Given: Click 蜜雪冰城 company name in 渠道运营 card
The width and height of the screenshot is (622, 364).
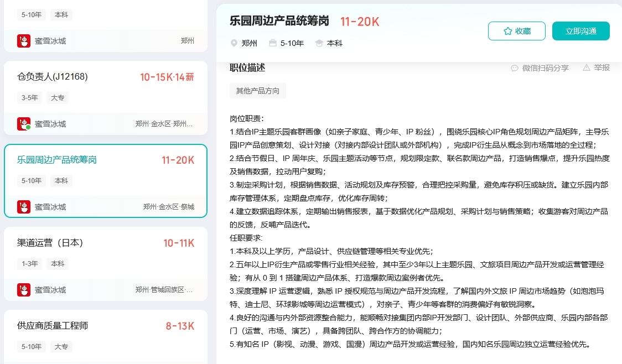Looking at the screenshot, I should tap(50, 290).
